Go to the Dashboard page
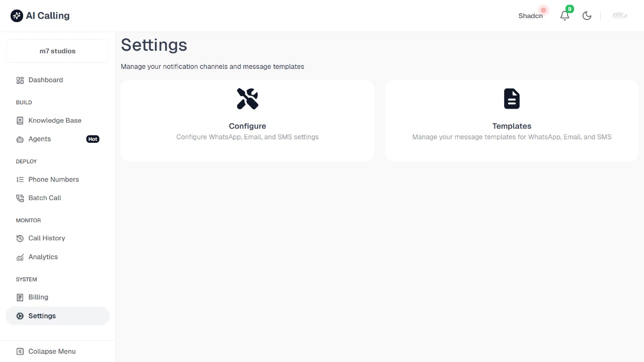The height and width of the screenshot is (362, 644). click(x=45, y=80)
